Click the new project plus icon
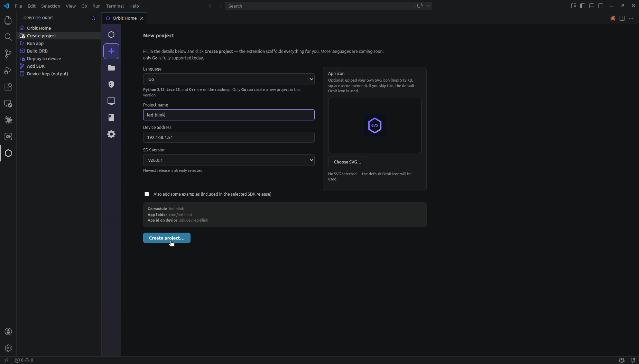Image resolution: width=639 pixels, height=364 pixels. coord(111,51)
